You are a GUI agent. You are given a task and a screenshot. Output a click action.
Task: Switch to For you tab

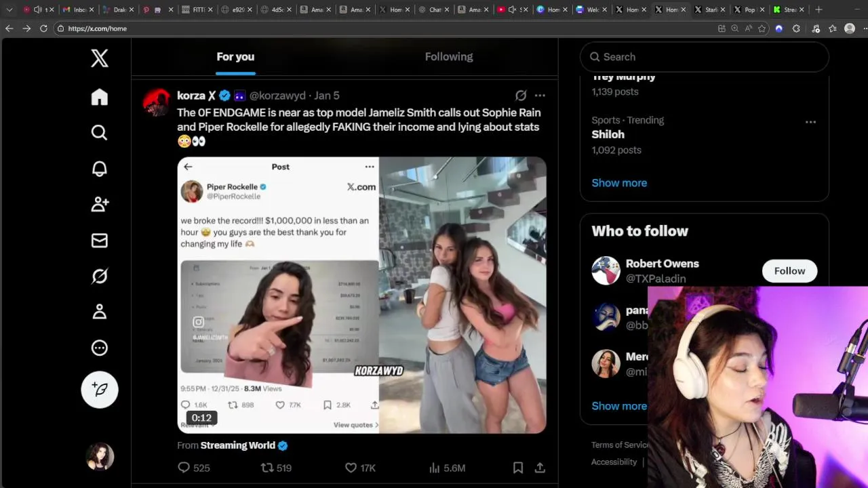click(235, 57)
